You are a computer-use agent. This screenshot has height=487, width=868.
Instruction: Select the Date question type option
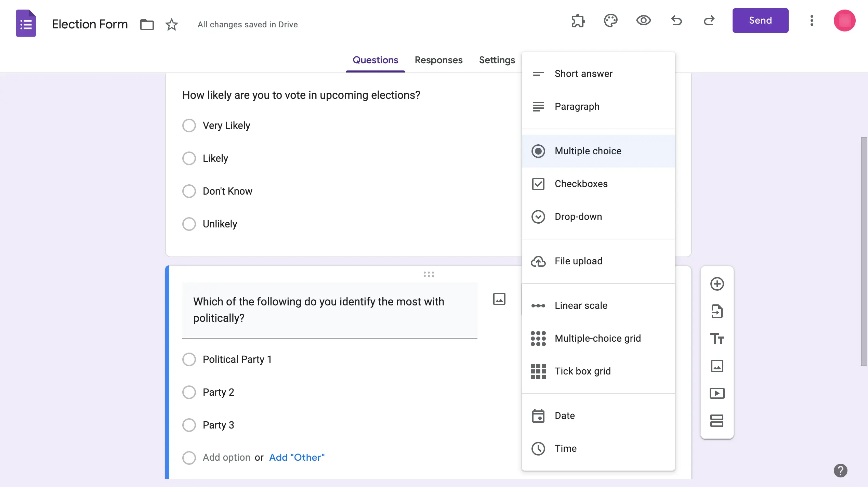pyautogui.click(x=565, y=416)
